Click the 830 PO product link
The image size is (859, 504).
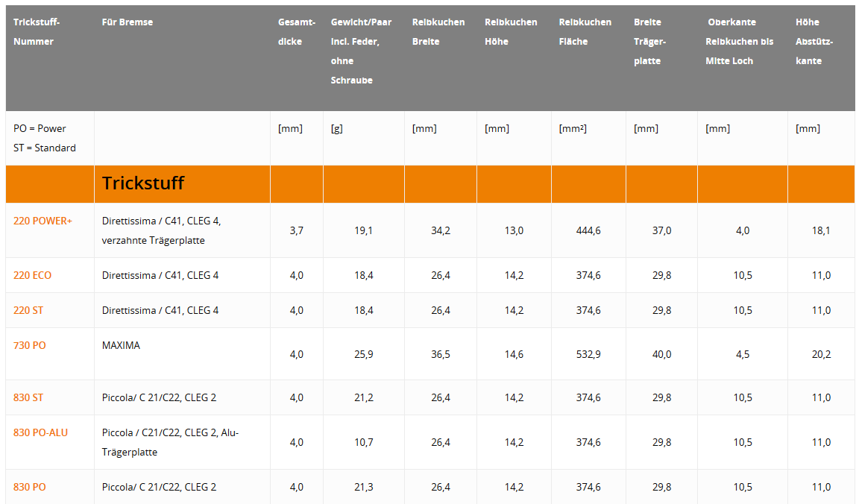tap(30, 487)
